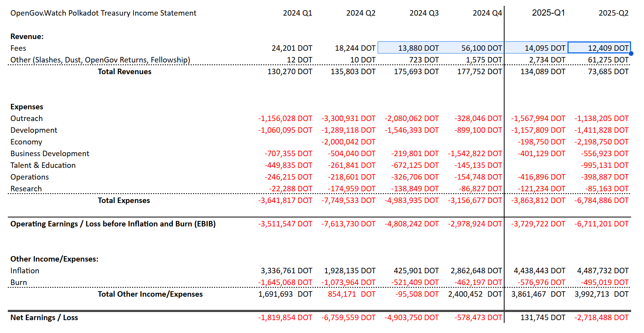Click Total Expenses value -3,863,812 DOT
Image resolution: width=644 pixels, height=333 pixels.
coord(538,200)
